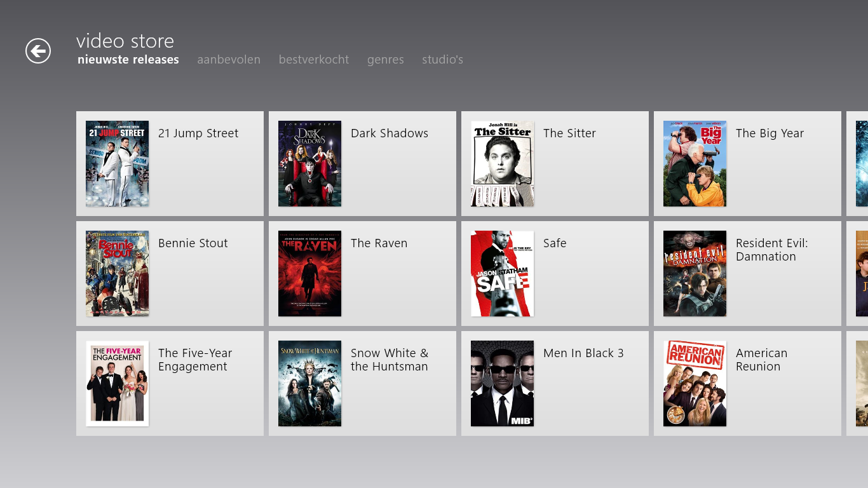Select the American Reunion title
868x488 pixels.
click(x=761, y=360)
